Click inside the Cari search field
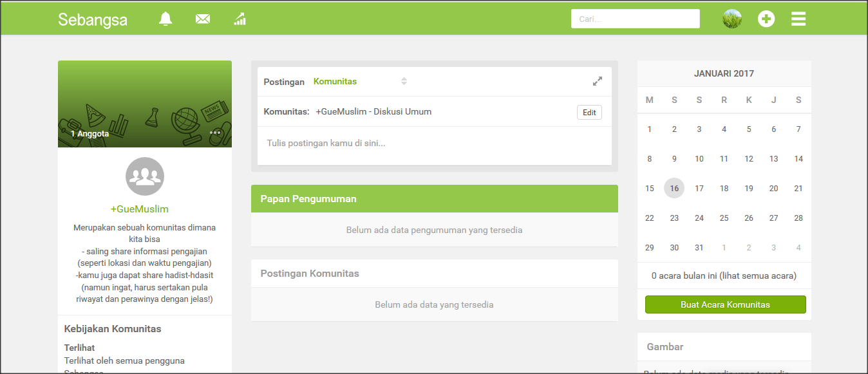Image resolution: width=868 pixels, height=374 pixels. [635, 19]
